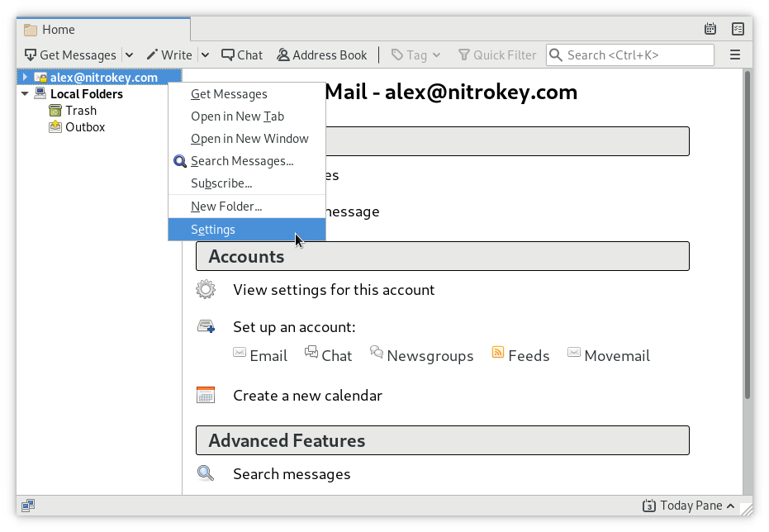Expand Get Messages dropdown arrow
This screenshot has height=532, width=769.
pyautogui.click(x=129, y=55)
